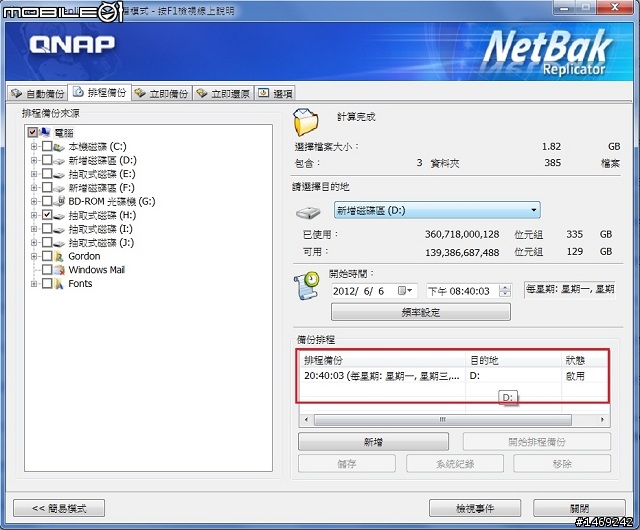Expand the 抽取式磁碟 (J:) tree node
This screenshot has height=530, width=640.
[34, 243]
